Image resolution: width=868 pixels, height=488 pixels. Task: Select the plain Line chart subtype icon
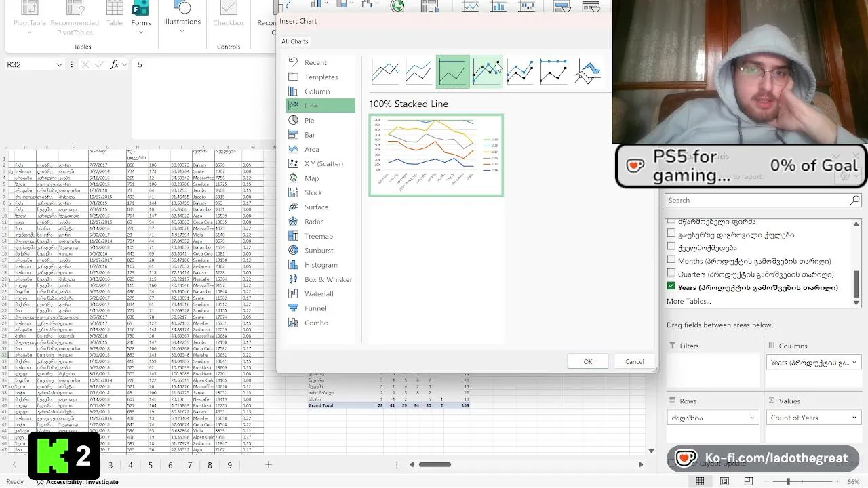[x=385, y=71]
